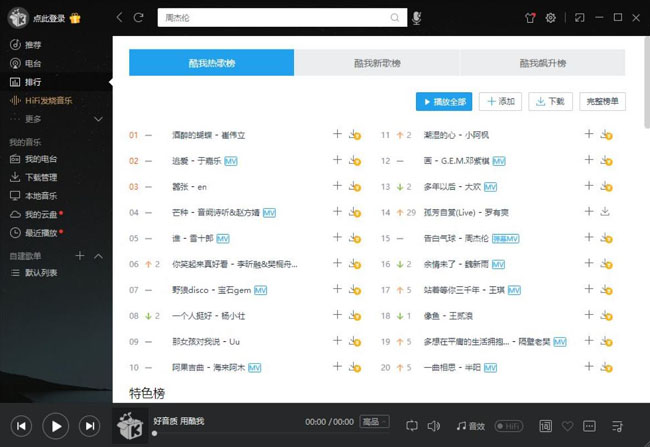The width and height of the screenshot is (650, 447).
Task: Click the main play button
Action: point(56,426)
